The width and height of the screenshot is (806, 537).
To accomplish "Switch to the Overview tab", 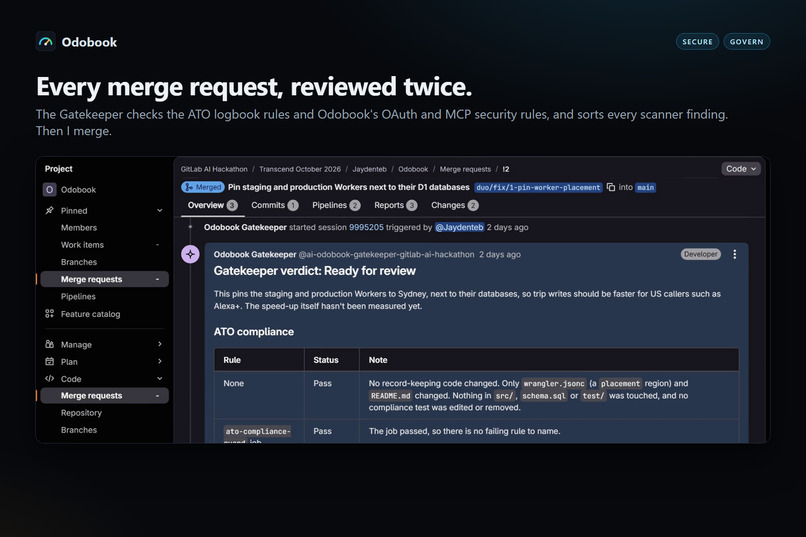I will tap(212, 205).
